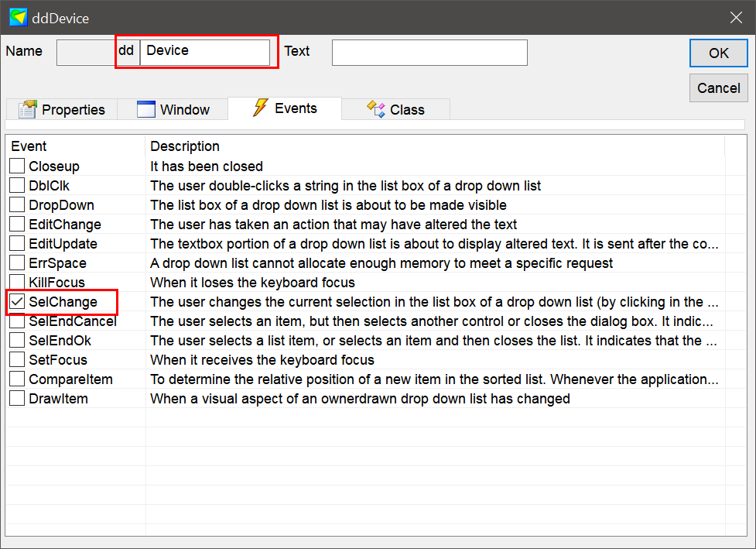The height and width of the screenshot is (549, 756).
Task: Open the Class tab
Action: (x=396, y=109)
